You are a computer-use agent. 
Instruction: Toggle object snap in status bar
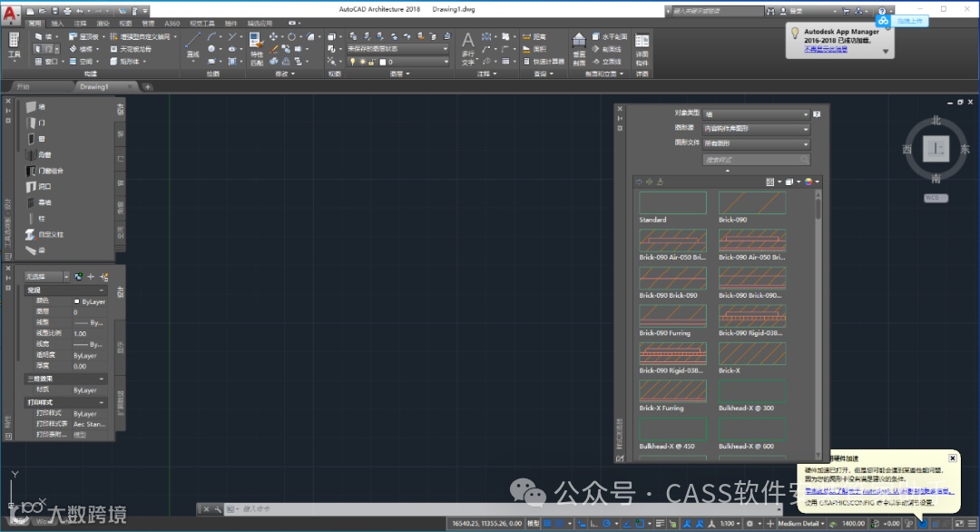(640, 524)
